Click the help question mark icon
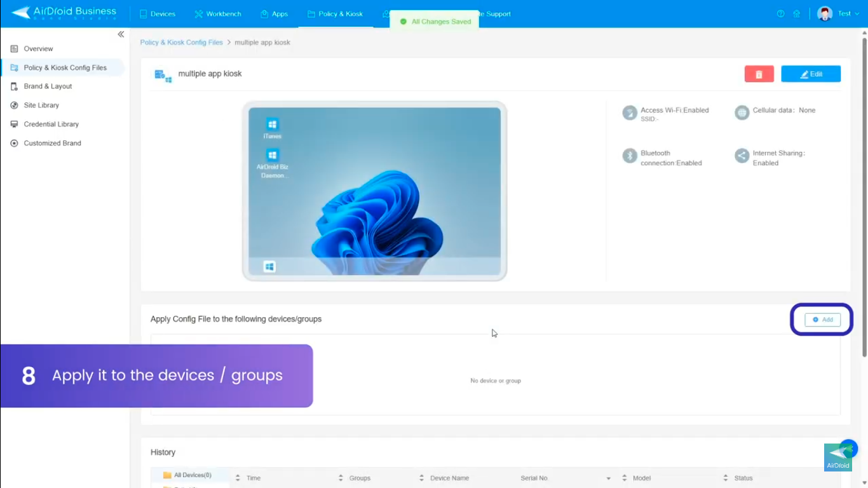 (x=780, y=14)
